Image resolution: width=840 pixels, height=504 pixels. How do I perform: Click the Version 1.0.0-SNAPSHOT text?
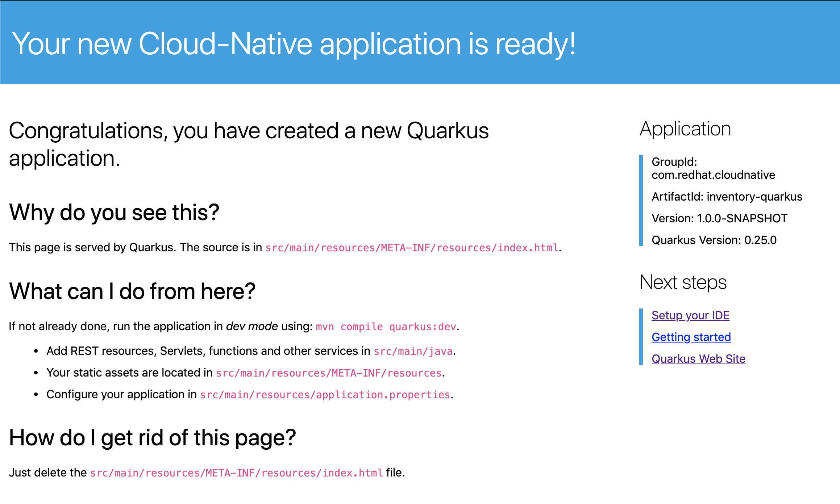coord(719,218)
